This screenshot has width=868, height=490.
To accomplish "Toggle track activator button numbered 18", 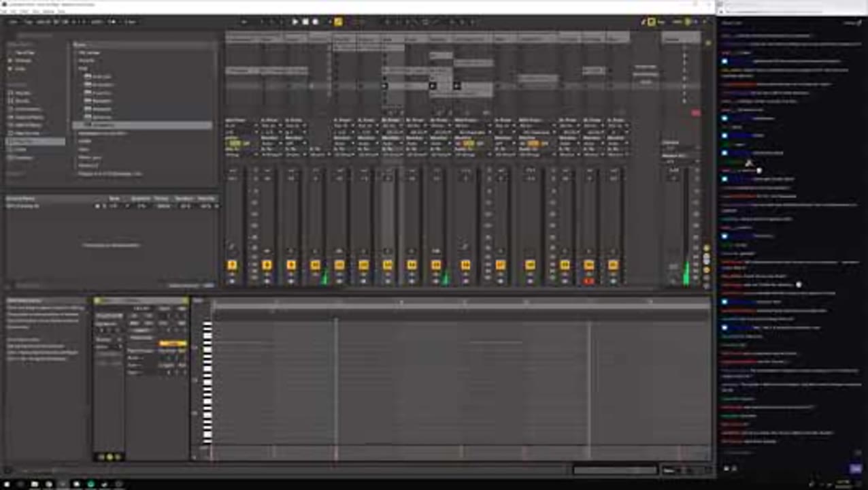I will [531, 265].
